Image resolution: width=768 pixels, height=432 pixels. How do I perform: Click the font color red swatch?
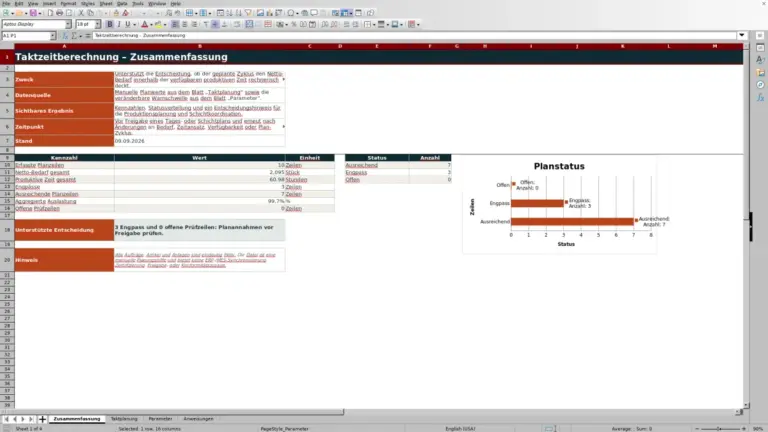(144, 24)
